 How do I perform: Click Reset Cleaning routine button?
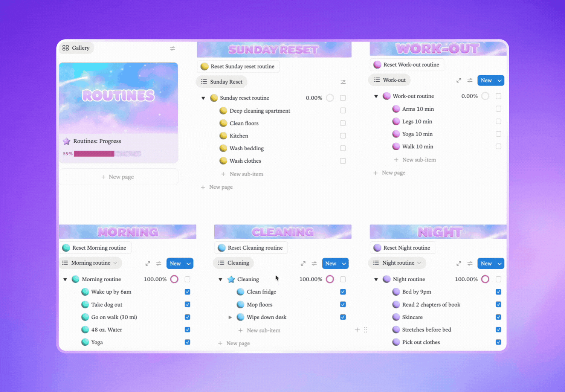(x=251, y=248)
